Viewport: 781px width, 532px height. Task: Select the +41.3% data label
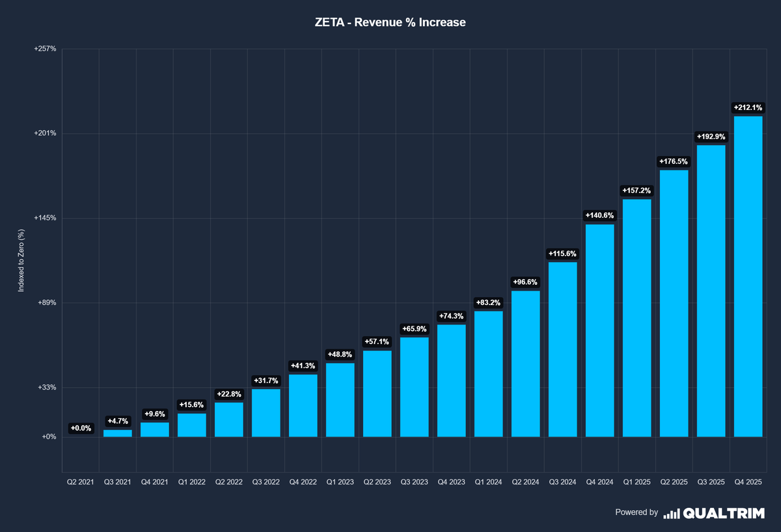tap(303, 366)
